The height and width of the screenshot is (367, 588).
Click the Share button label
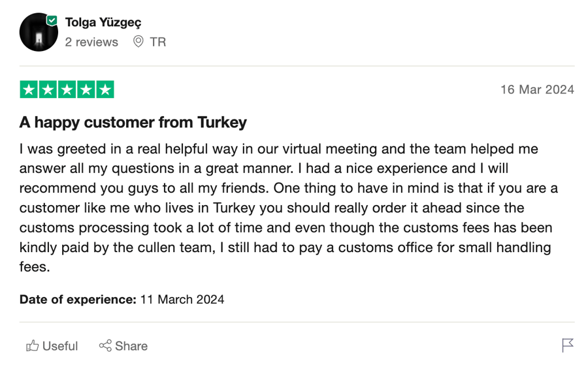coord(131,346)
